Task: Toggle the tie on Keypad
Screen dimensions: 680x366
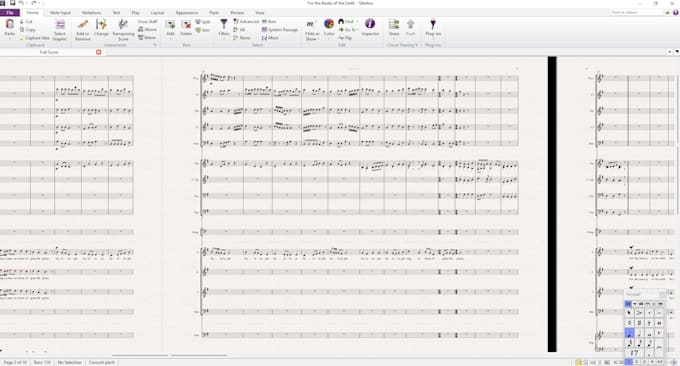Action: 659,347
